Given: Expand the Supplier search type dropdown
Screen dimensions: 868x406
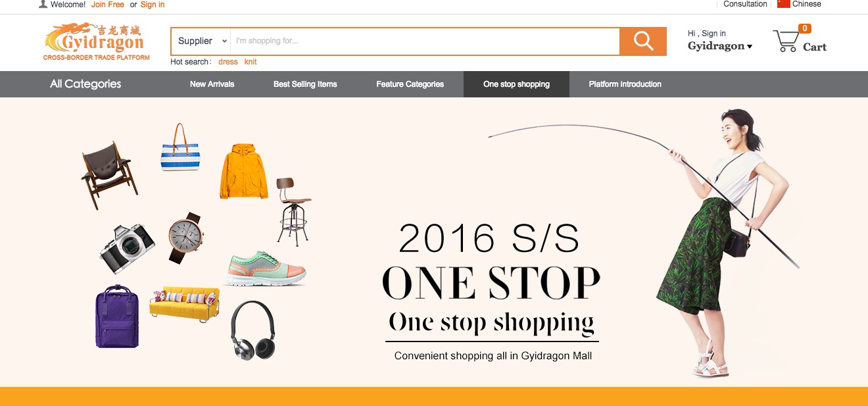Looking at the screenshot, I should click(201, 41).
